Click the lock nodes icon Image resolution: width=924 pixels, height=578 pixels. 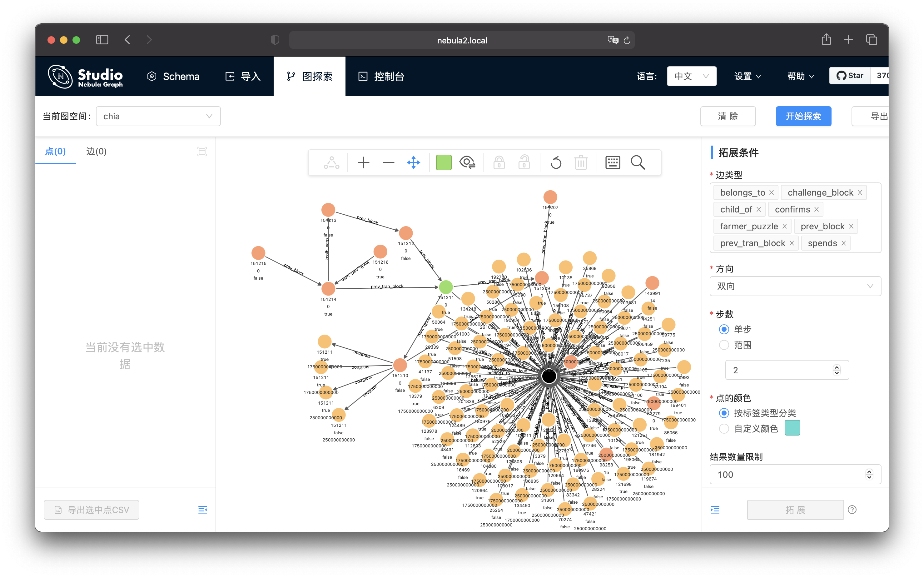point(499,162)
